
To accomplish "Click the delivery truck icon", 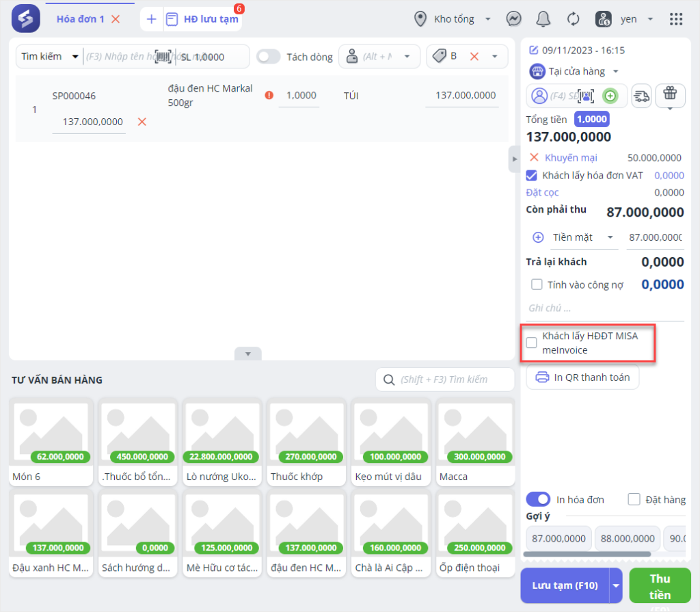I will pyautogui.click(x=641, y=96).
